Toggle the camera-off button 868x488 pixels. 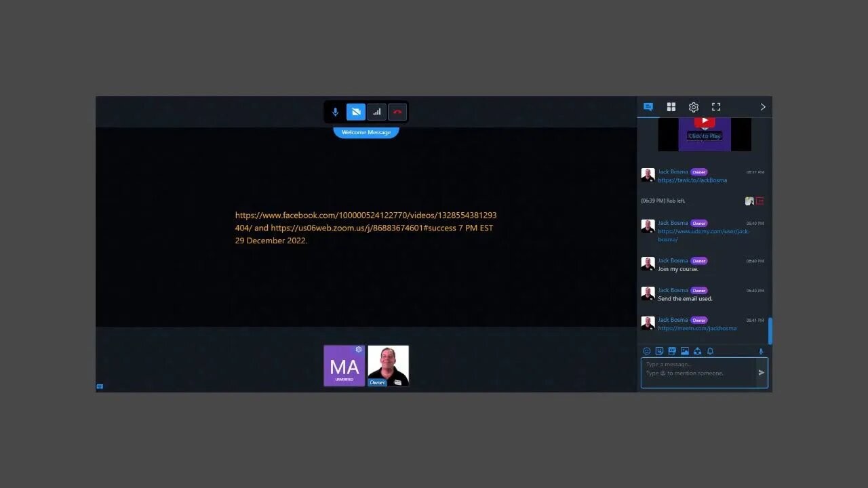point(356,112)
